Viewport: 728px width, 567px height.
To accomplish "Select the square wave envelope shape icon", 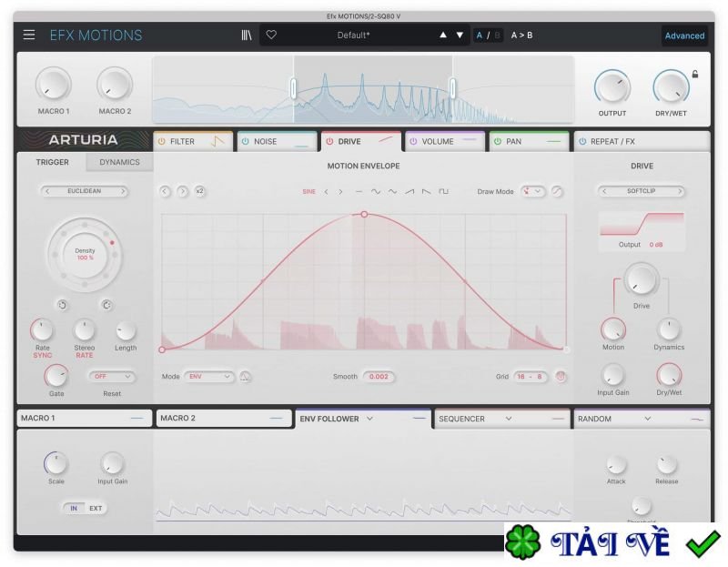I will (x=442, y=192).
